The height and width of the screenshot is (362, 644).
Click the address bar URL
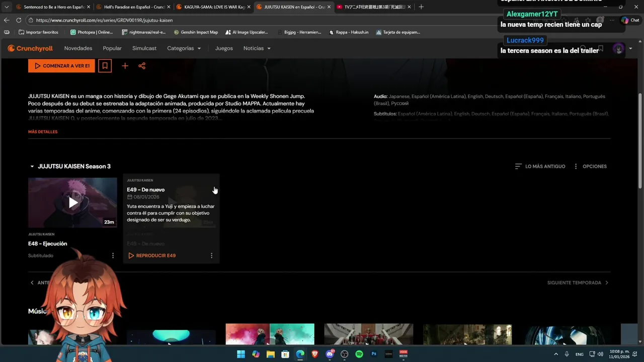[x=104, y=20]
